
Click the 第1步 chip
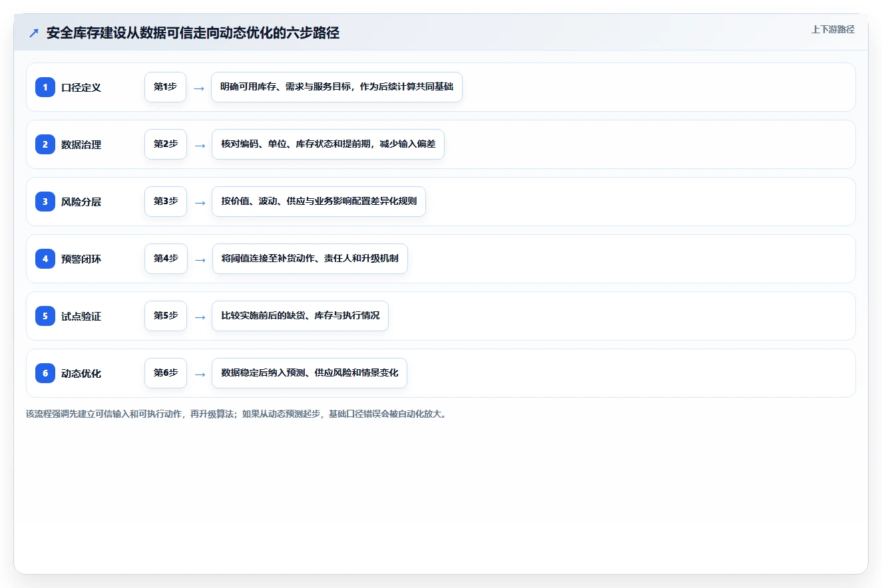point(165,87)
